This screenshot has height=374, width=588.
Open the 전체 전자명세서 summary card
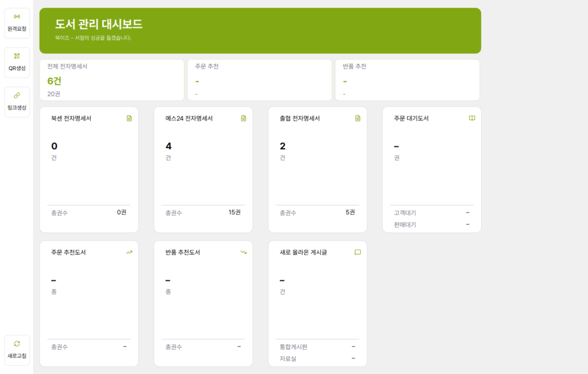point(111,80)
